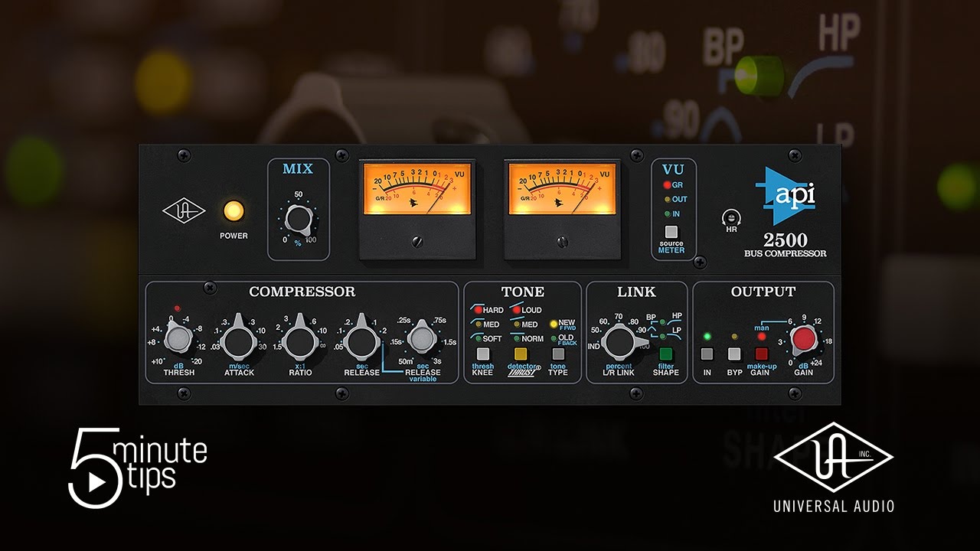This screenshot has width=980, height=551.
Task: Click the LOUD thrust indicator LED
Action: (x=515, y=311)
